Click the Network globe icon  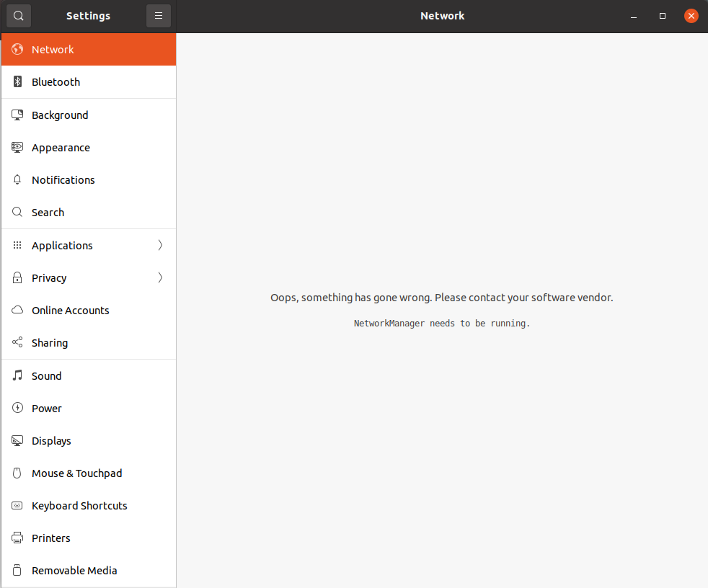tap(17, 49)
